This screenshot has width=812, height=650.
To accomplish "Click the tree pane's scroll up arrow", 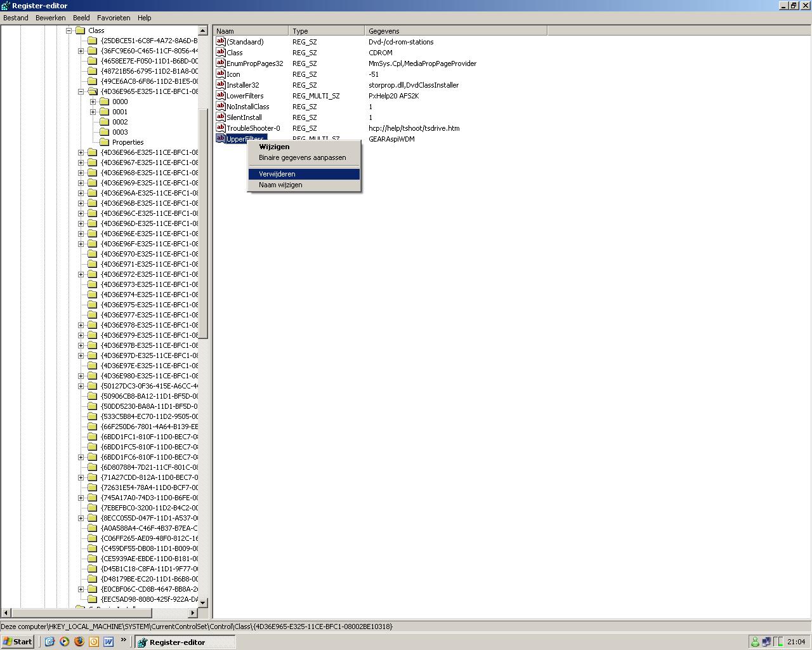I will pos(203,30).
